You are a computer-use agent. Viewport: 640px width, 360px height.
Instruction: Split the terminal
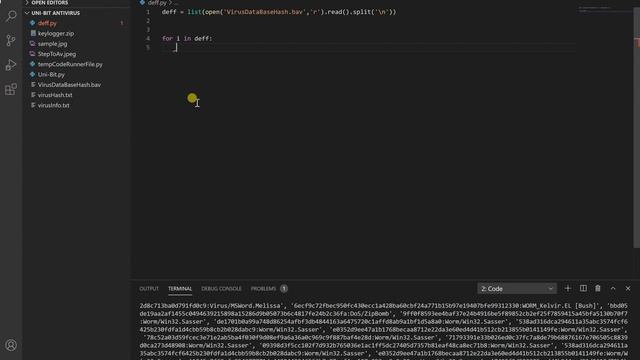[583, 289]
